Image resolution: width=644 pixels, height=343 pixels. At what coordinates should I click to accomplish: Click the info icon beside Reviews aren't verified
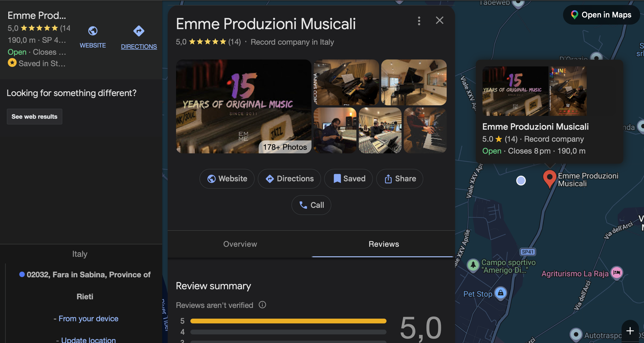[x=262, y=305]
